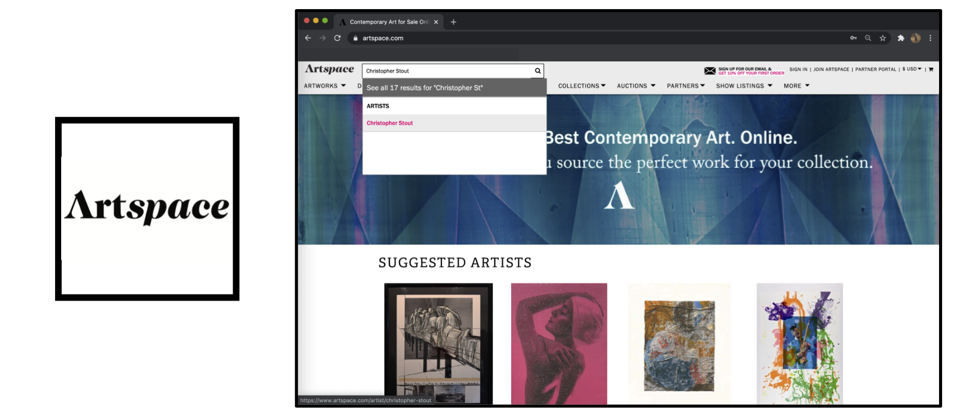Expand the Collections dropdown
The image size is (980, 417).
(582, 86)
